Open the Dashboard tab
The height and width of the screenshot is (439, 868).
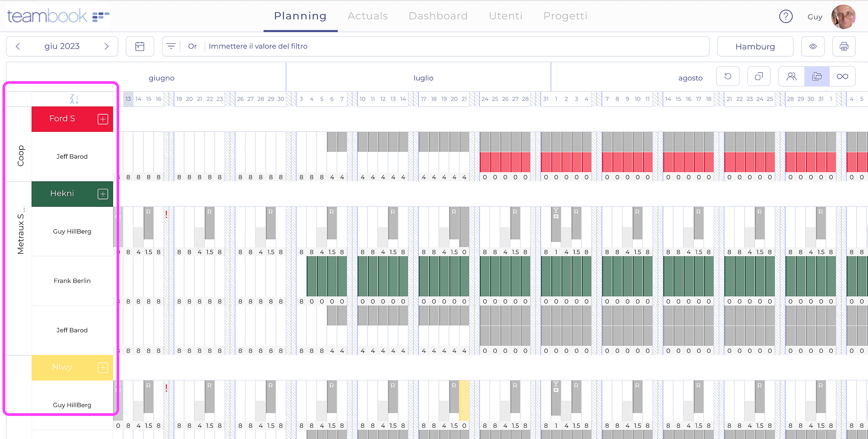coord(438,16)
